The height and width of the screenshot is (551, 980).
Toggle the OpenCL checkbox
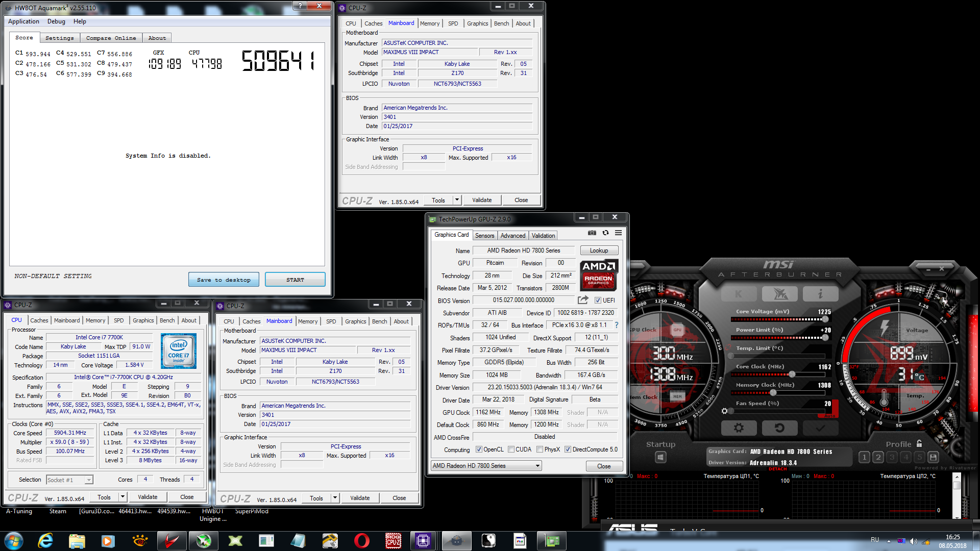pyautogui.click(x=479, y=449)
